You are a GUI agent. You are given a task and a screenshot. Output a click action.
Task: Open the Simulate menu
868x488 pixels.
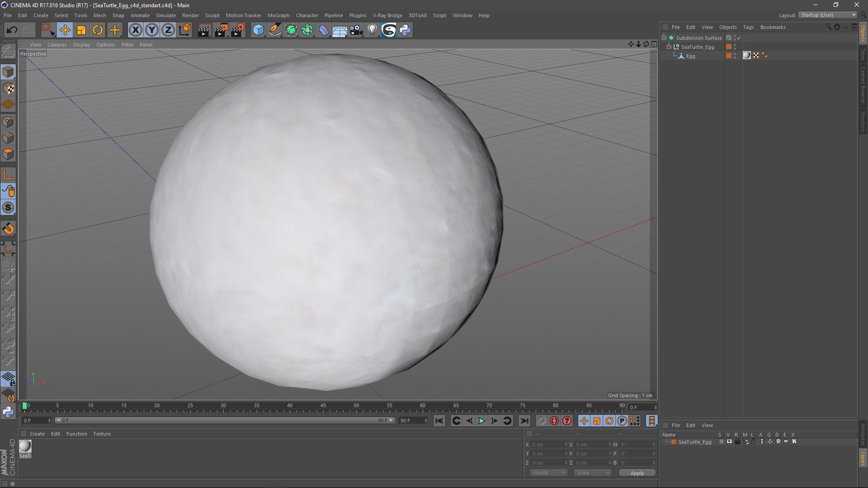[165, 15]
